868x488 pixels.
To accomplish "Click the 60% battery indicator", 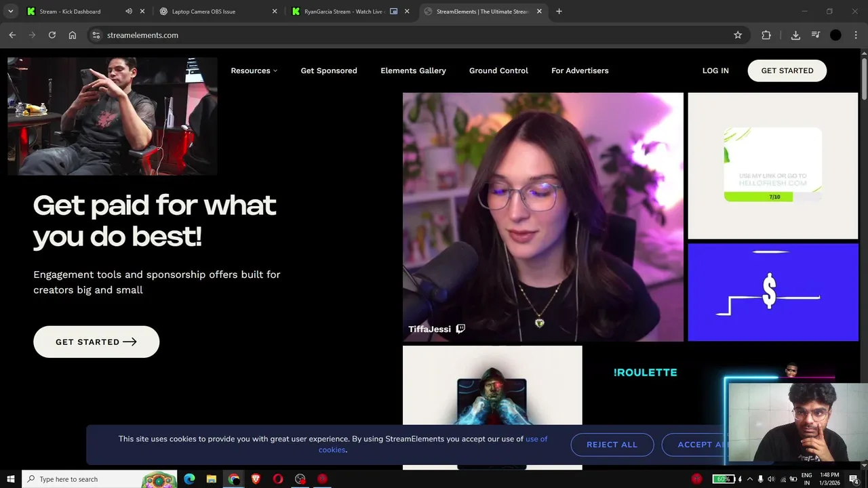I will pos(723,479).
